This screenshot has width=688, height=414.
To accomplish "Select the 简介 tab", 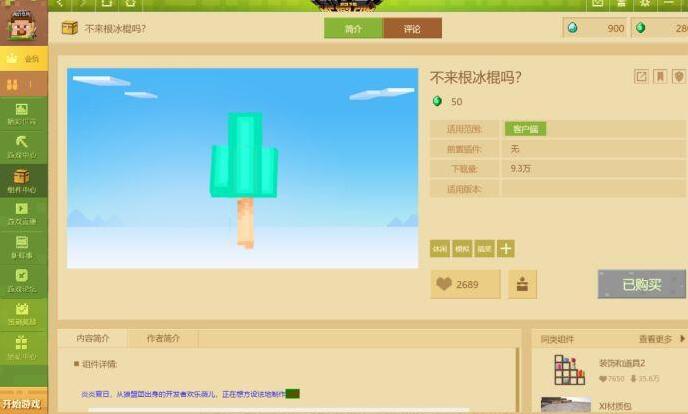I will coord(353,28).
